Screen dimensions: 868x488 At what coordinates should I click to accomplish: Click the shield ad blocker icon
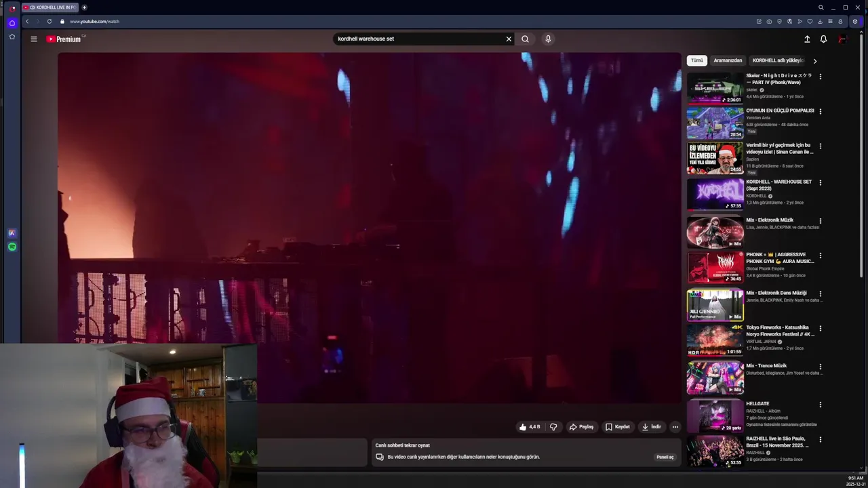779,22
